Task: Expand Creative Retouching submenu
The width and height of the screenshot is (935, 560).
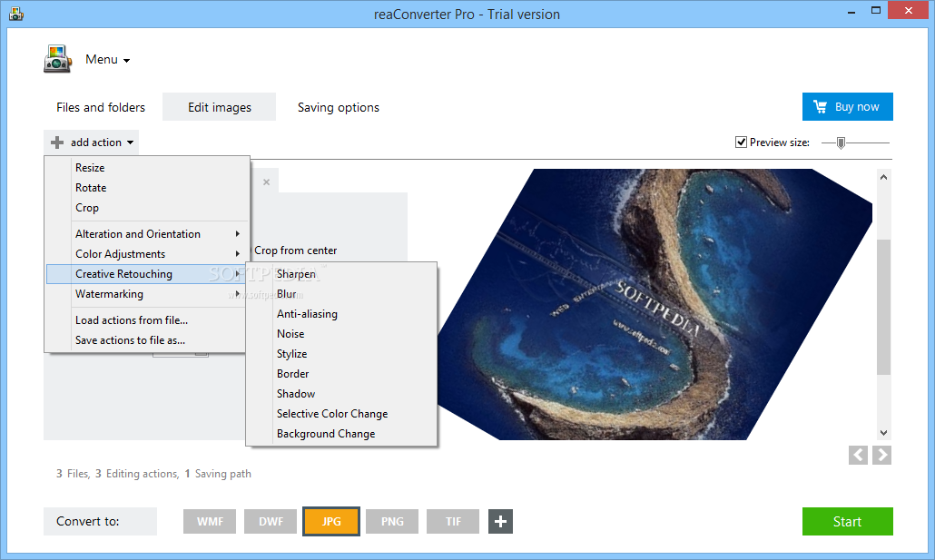Action: pos(147,274)
